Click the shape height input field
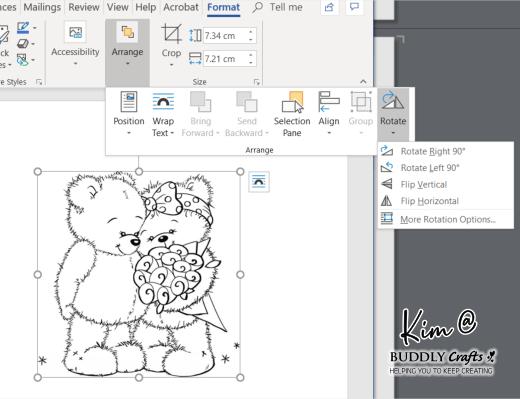This screenshot has width=520, height=399. (225, 35)
